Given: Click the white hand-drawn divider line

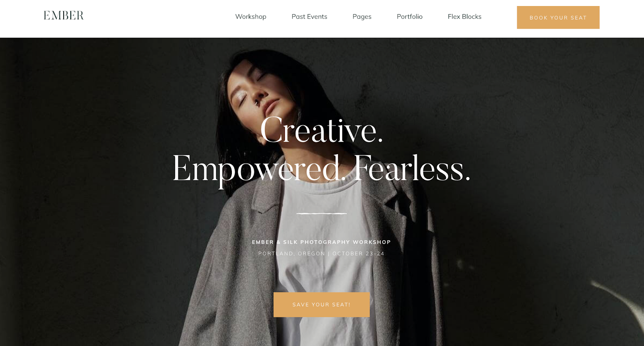Looking at the screenshot, I should 321,213.
